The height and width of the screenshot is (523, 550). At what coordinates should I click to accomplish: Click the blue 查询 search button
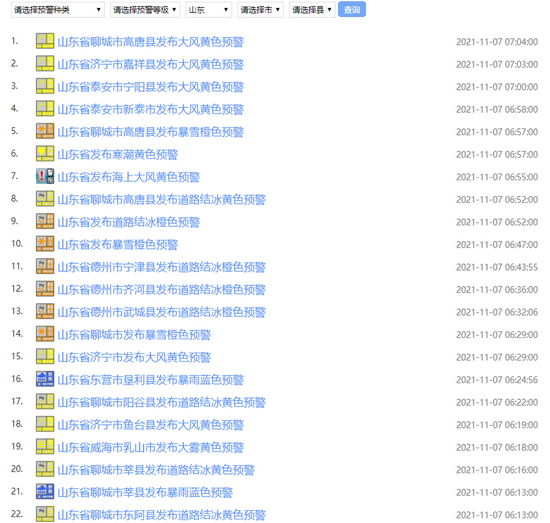point(352,9)
